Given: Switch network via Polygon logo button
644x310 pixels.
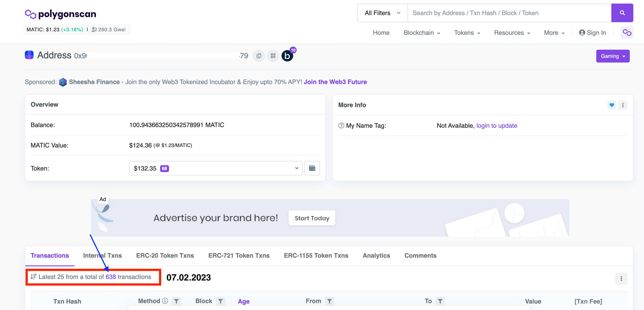Looking at the screenshot, I should click(627, 33).
